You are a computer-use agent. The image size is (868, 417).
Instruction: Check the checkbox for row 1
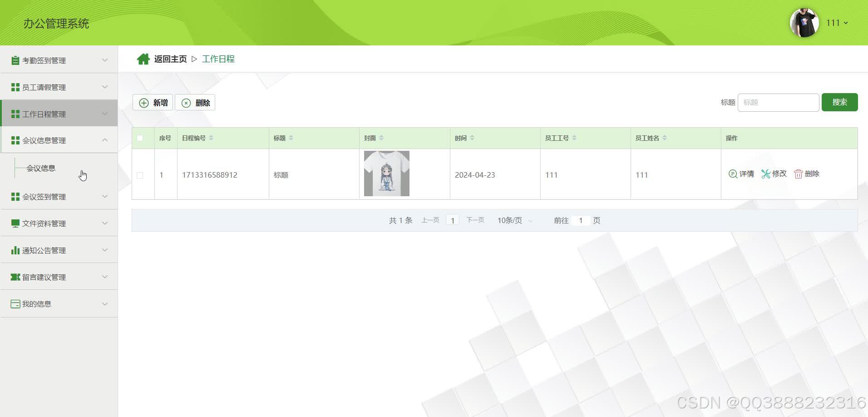[140, 175]
